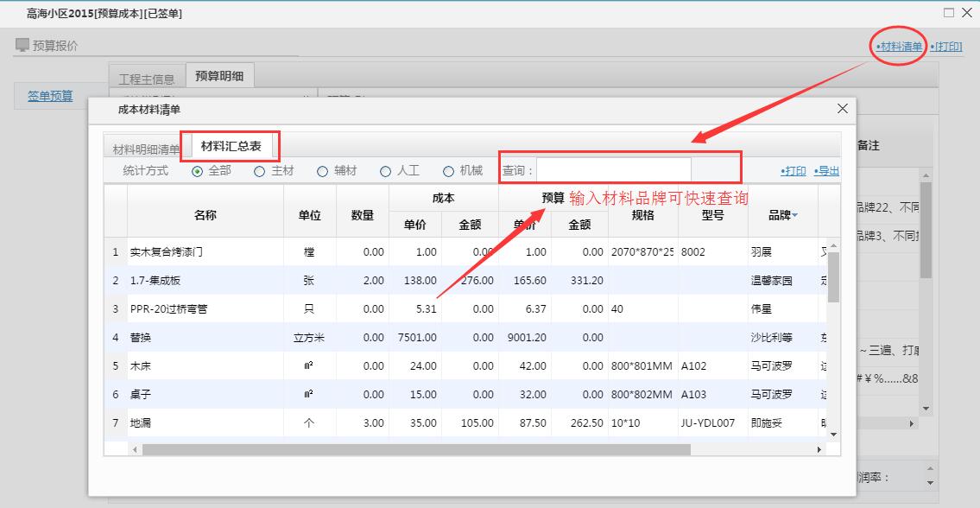Close the 成本材料清单 dialog

tap(843, 109)
